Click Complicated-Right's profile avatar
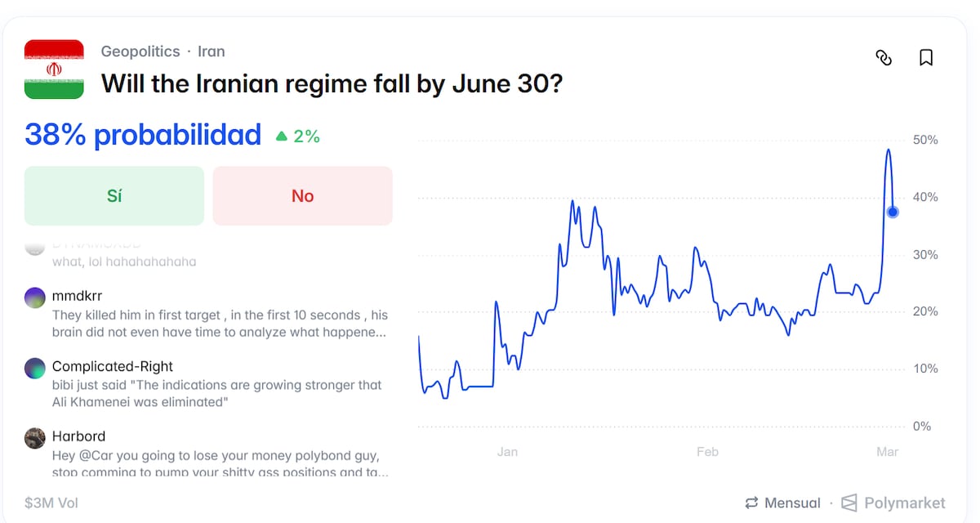 click(x=35, y=368)
